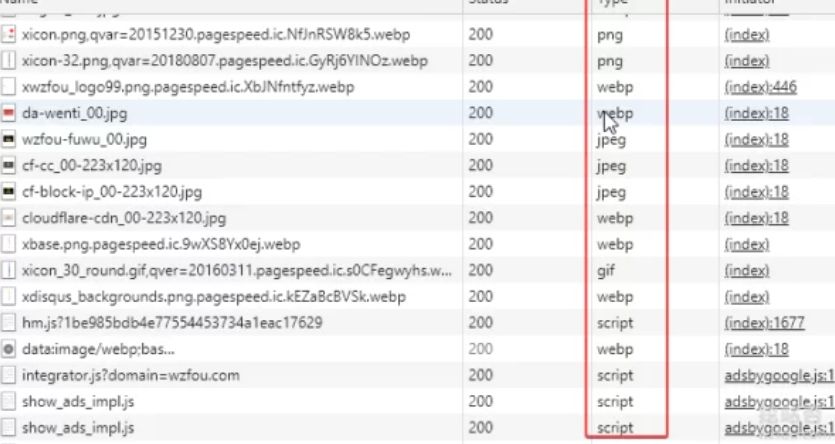Click the script type cell of hm.js row
Image resolution: width=835 pixels, height=444 pixels.
tap(615, 323)
